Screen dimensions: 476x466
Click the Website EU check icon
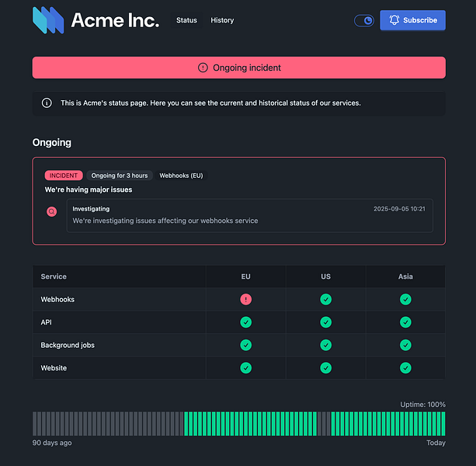(246, 368)
